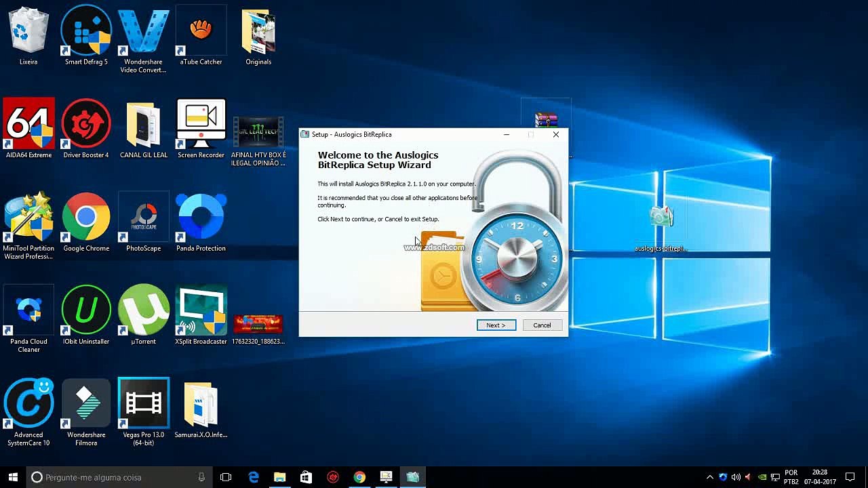Select the XSplit Broadcaster shortcut

tap(201, 315)
